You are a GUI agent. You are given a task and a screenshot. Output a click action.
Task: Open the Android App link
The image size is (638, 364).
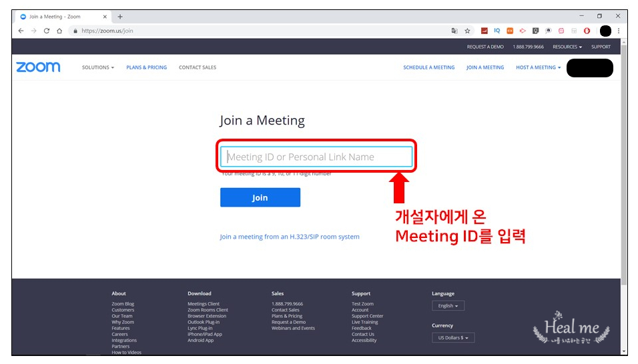pyautogui.click(x=200, y=341)
